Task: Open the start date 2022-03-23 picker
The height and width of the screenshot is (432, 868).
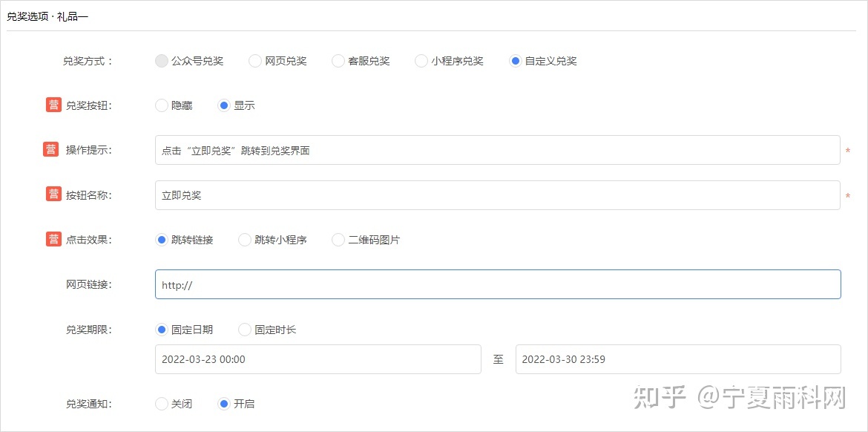Action: [318, 359]
